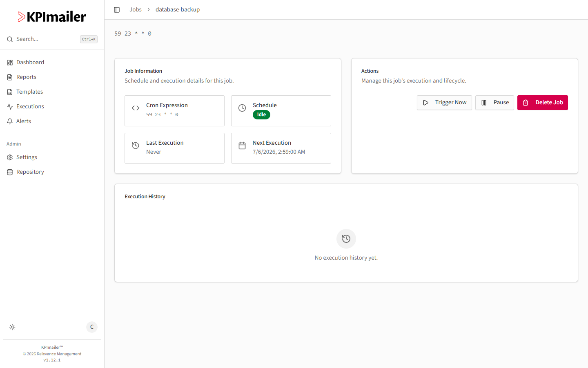Trigger the job now
Image resolution: width=588 pixels, height=368 pixels.
(x=444, y=103)
